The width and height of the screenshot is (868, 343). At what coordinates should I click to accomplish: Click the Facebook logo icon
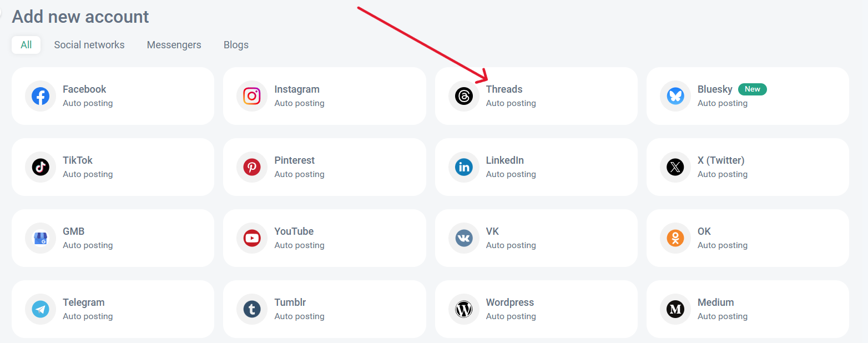41,96
